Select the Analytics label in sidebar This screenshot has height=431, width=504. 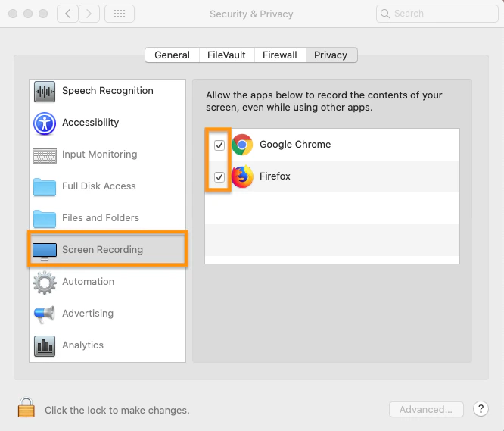click(x=83, y=345)
